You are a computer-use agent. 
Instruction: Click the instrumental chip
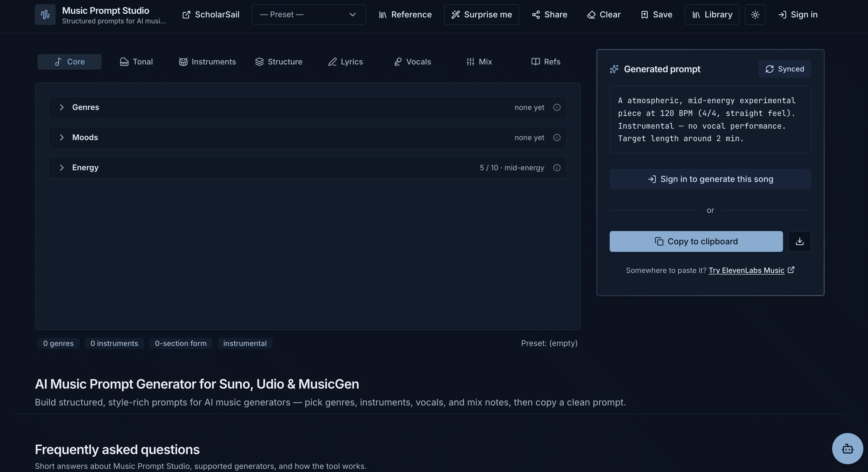245,343
